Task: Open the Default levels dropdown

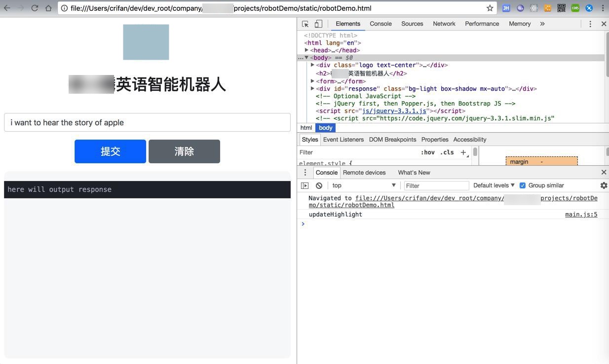Action: click(x=494, y=185)
